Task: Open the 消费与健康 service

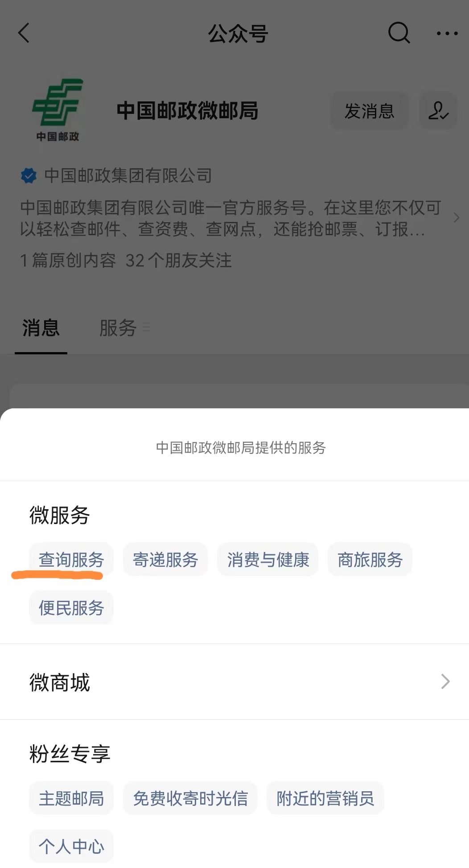Action: point(267,559)
